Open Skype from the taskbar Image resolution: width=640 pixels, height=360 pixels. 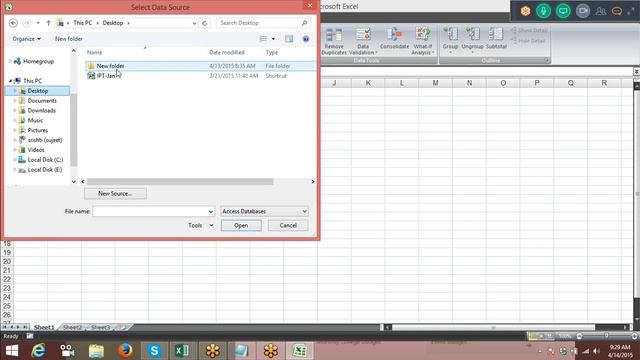(154, 351)
